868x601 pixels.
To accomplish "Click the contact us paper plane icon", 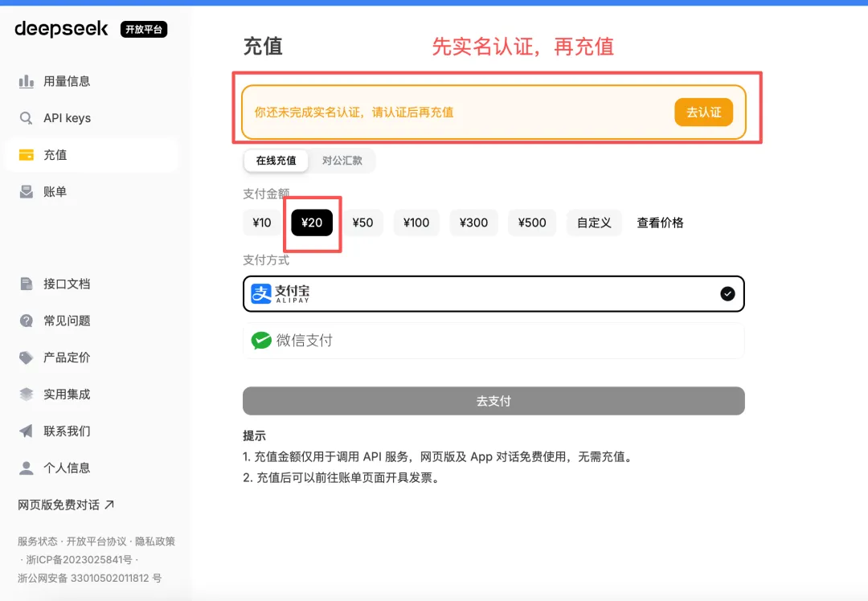I will point(26,431).
